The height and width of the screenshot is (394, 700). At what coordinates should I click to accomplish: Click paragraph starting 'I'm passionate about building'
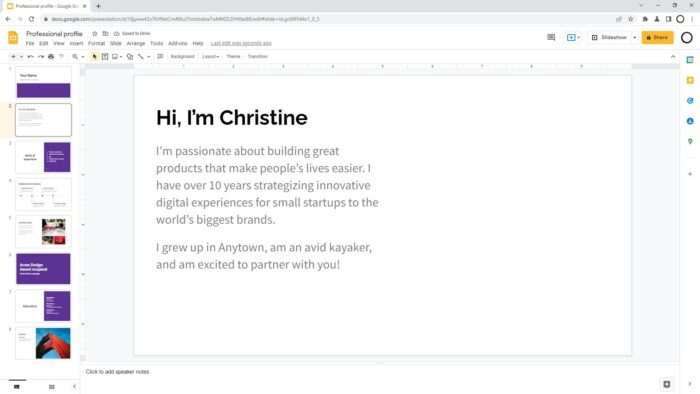[267, 185]
